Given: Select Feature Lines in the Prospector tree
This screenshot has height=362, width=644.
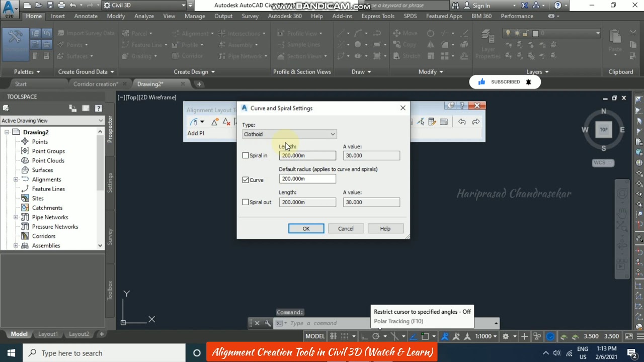Looking at the screenshot, I should (x=48, y=189).
